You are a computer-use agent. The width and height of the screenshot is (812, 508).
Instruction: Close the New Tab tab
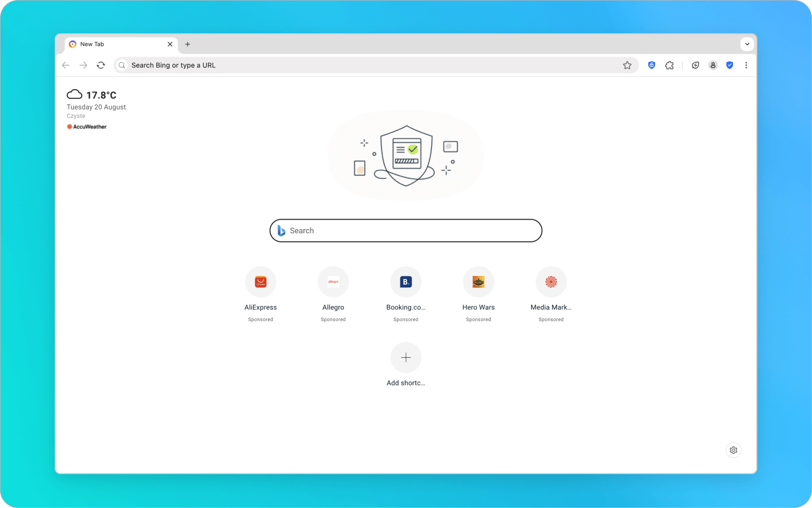[170, 44]
